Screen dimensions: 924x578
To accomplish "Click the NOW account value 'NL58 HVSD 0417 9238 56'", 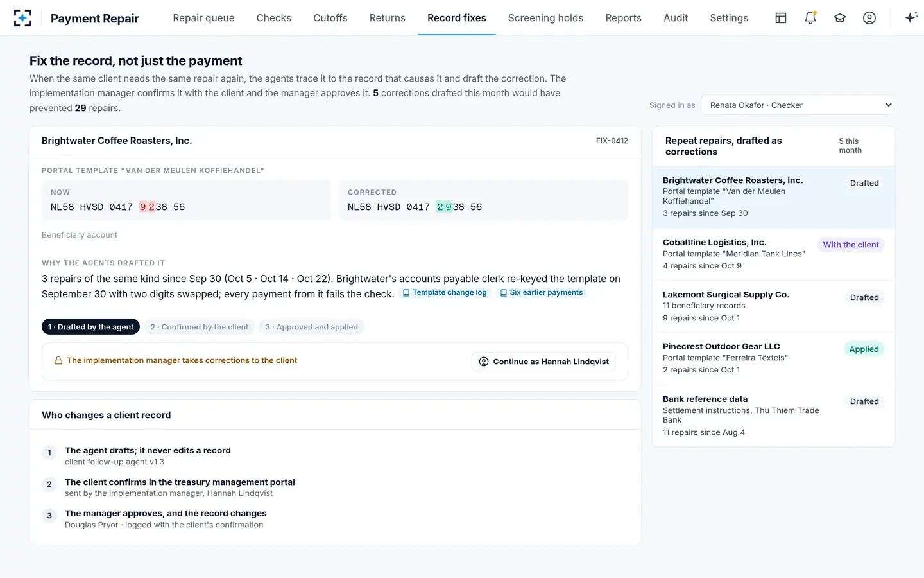I will click(x=117, y=207).
